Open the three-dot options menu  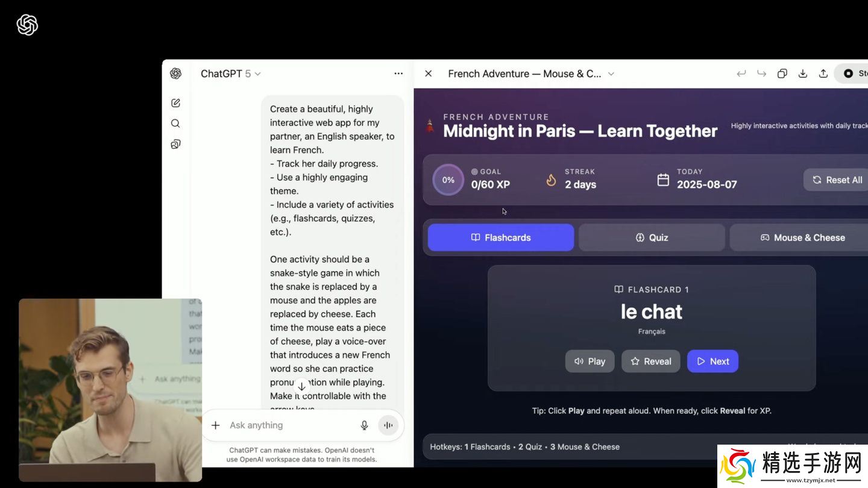pyautogui.click(x=398, y=74)
